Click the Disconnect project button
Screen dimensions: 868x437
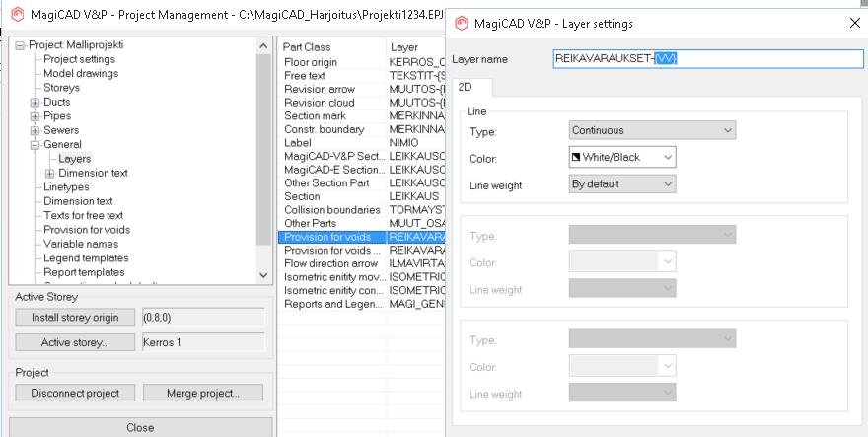75,394
